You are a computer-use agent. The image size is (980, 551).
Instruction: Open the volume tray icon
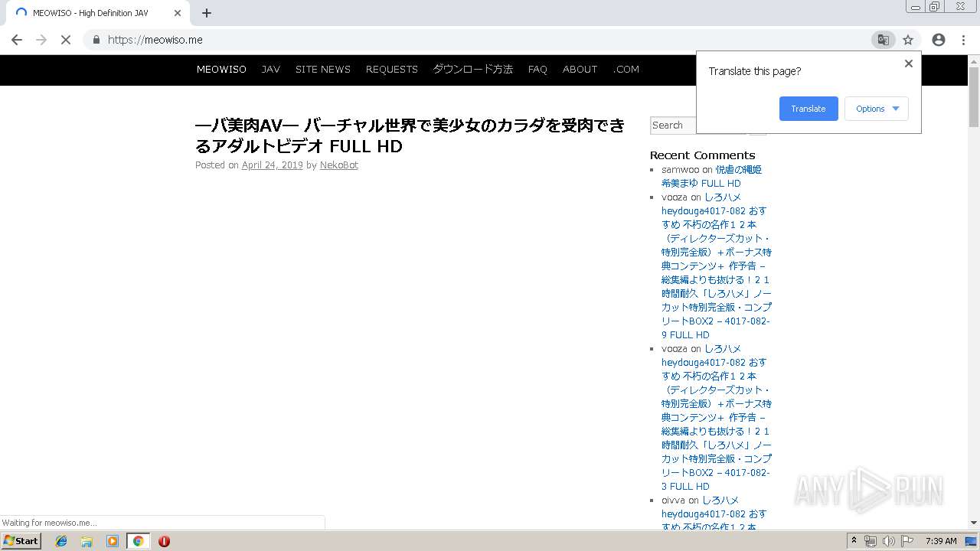[888, 541]
